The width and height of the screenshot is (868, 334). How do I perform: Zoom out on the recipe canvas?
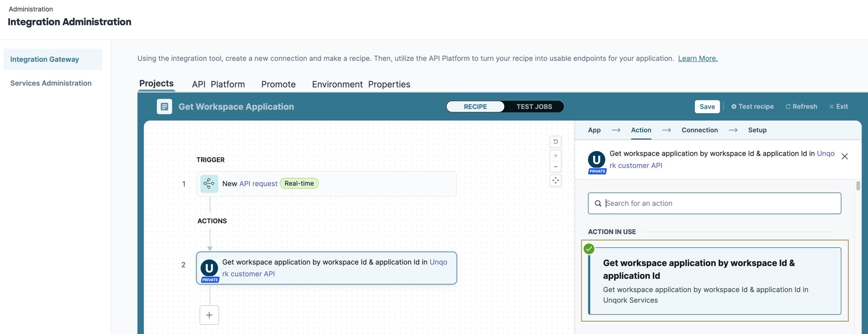click(555, 167)
